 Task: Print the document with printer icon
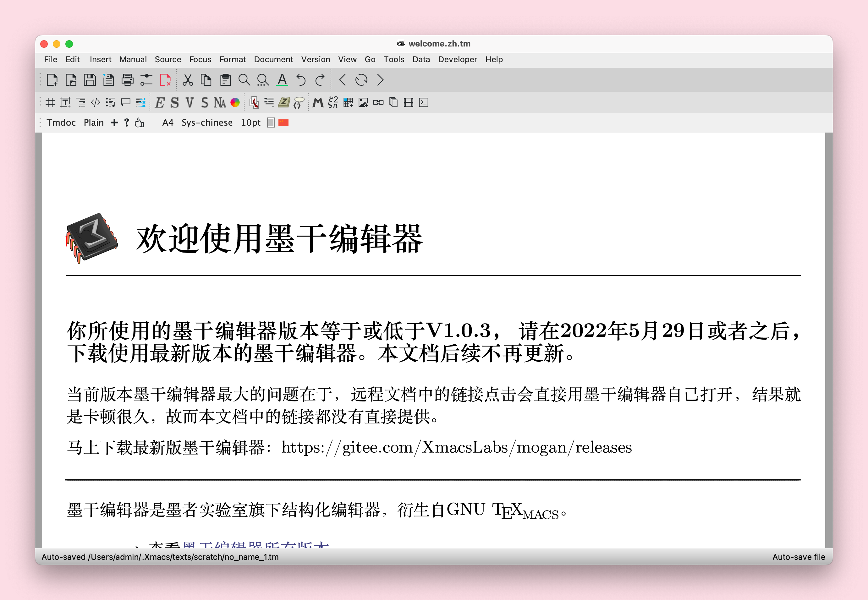(x=128, y=80)
